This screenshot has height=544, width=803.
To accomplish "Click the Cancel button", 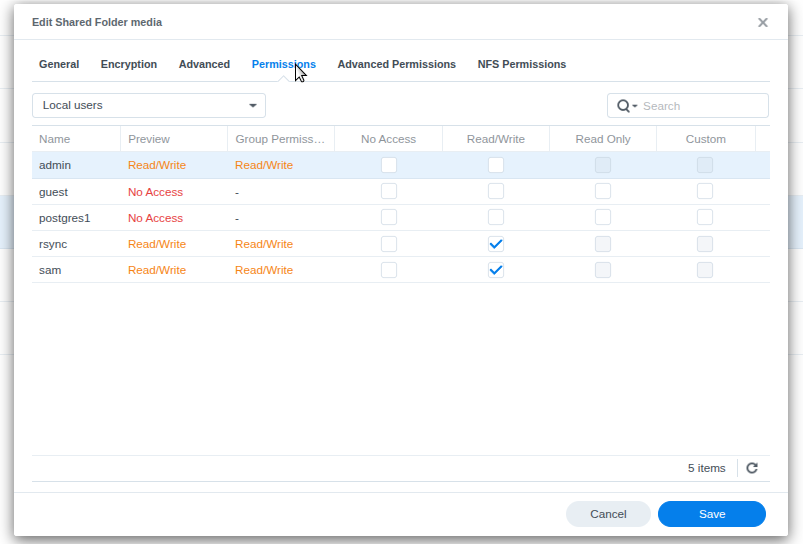I will [608, 514].
